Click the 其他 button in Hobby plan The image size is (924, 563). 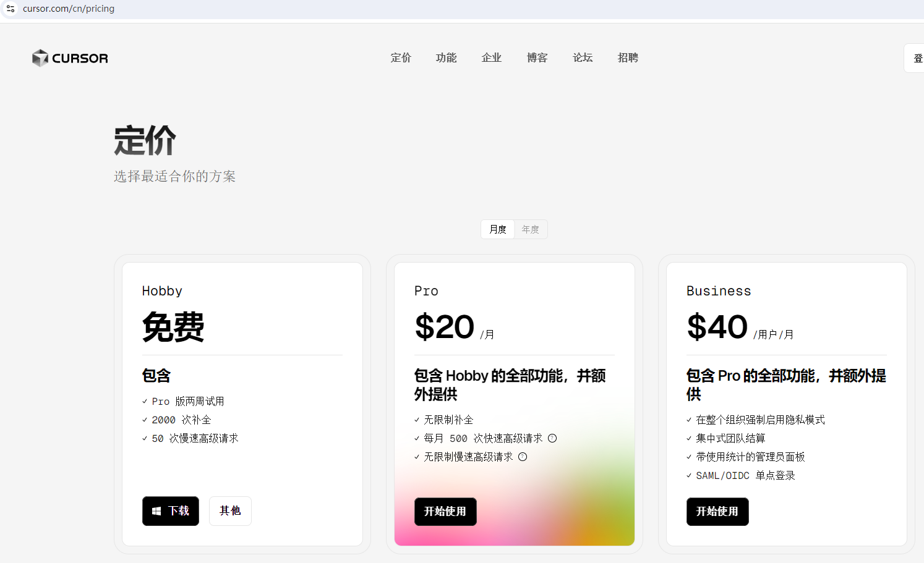click(230, 511)
